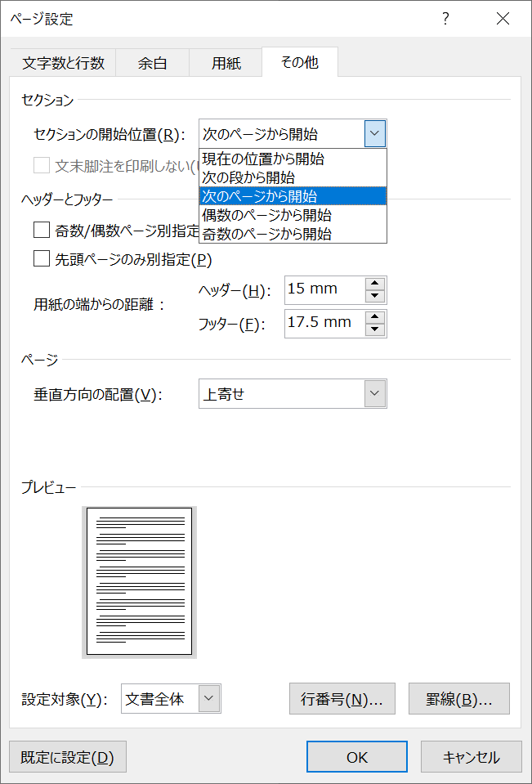532x784 pixels.
Task: Choose 現在の位置から開始 from the list
Action: (293, 159)
